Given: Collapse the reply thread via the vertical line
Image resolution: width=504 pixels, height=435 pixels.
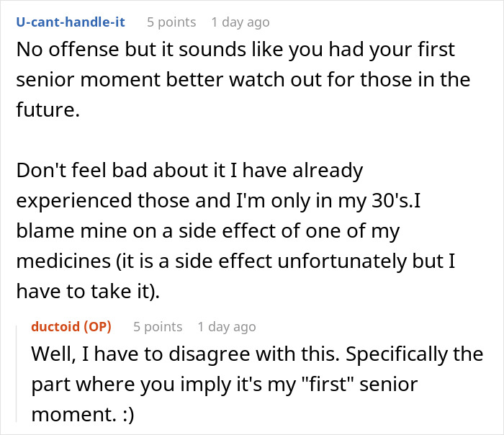Looking at the screenshot, I should [x=17, y=374].
